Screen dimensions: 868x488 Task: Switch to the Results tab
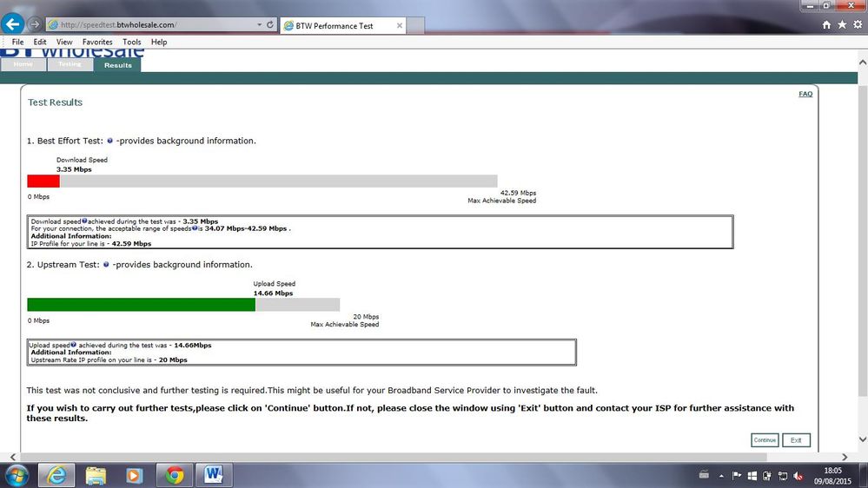tap(117, 65)
